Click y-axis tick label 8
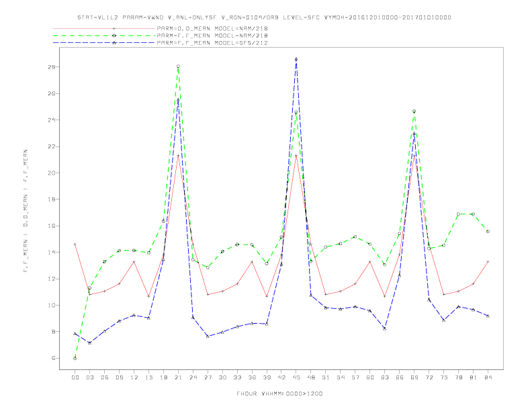 (53, 332)
